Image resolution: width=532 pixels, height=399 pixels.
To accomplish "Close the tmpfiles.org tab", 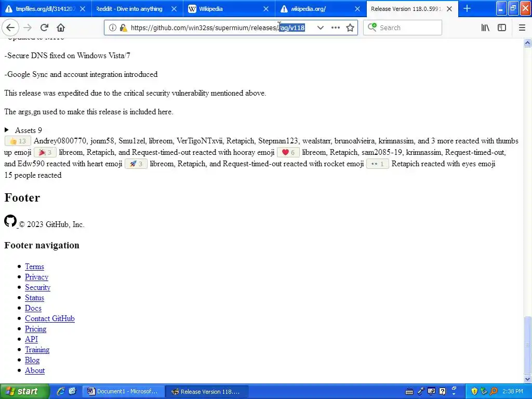I will (x=83, y=9).
